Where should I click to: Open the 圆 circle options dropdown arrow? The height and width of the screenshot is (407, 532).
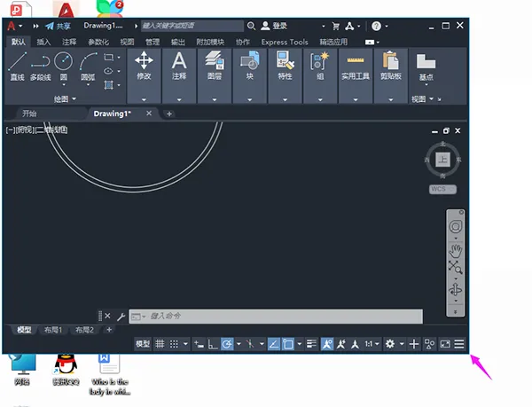tap(64, 85)
